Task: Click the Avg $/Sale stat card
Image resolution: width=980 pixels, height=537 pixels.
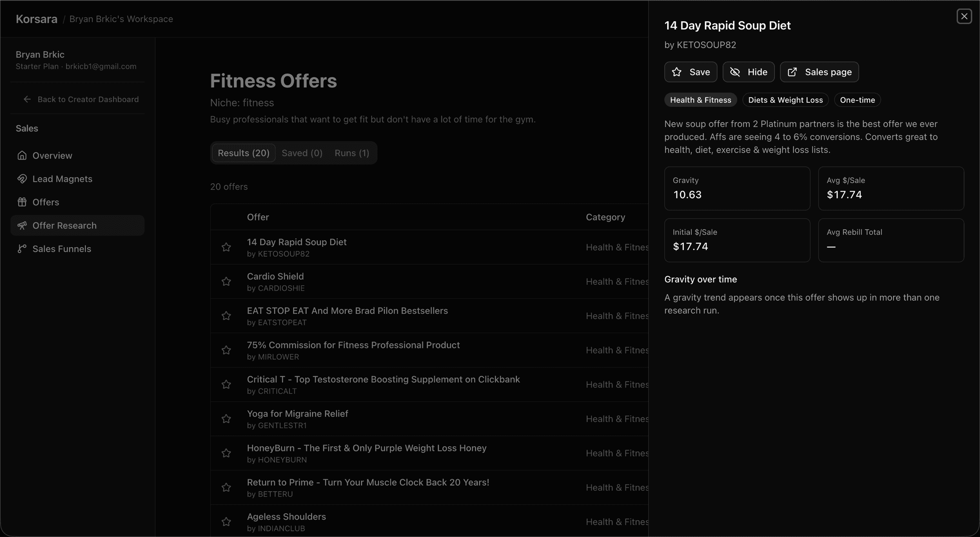Action: (x=891, y=189)
